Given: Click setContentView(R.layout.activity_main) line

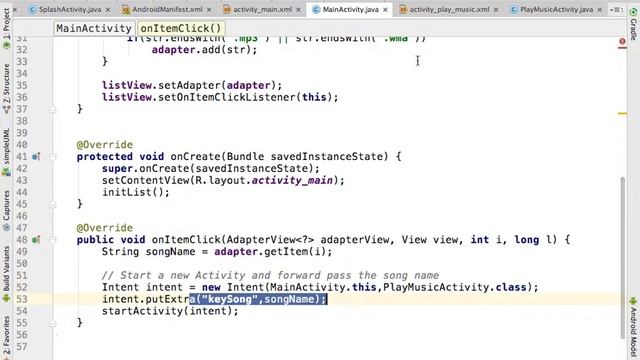Looking at the screenshot, I should 223,180.
